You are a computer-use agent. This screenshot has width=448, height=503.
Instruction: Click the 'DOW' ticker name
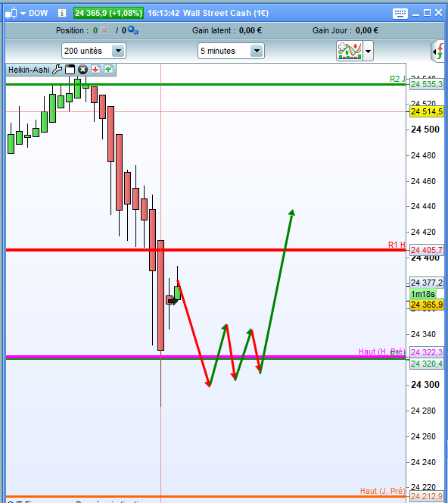click(38, 13)
